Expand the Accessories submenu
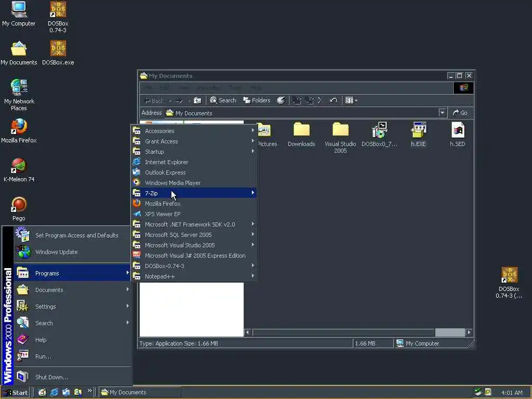532x399 pixels. click(x=194, y=130)
